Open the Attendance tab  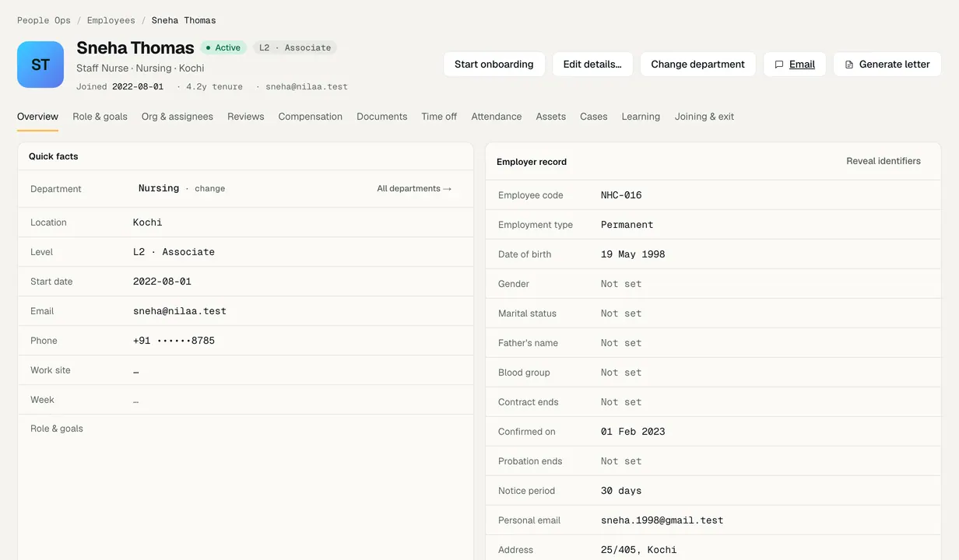point(497,117)
